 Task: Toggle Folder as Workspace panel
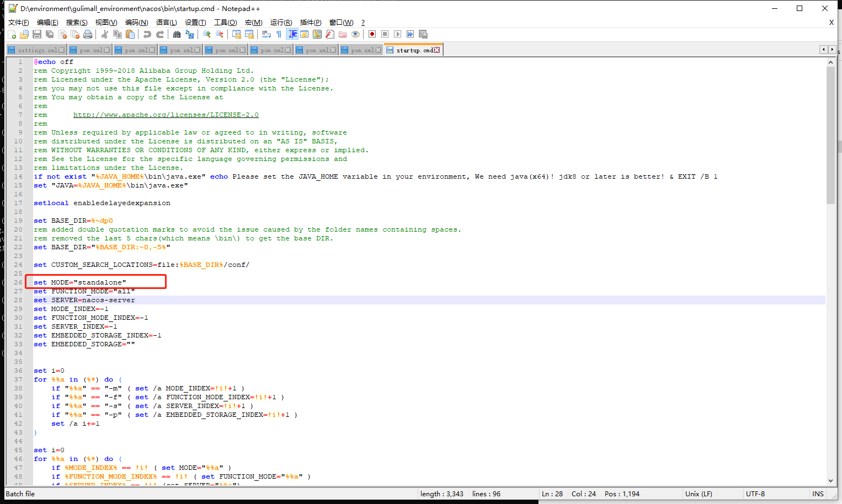click(342, 34)
